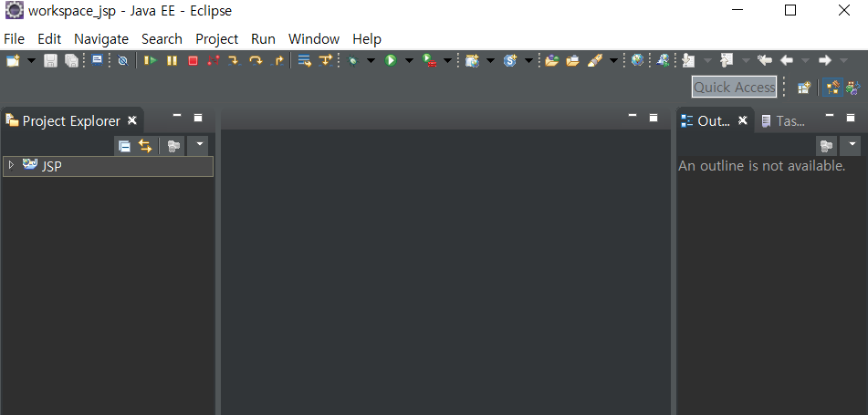Open the Run Last Tool dropdown arrow
The image size is (868, 415).
coord(447,60)
